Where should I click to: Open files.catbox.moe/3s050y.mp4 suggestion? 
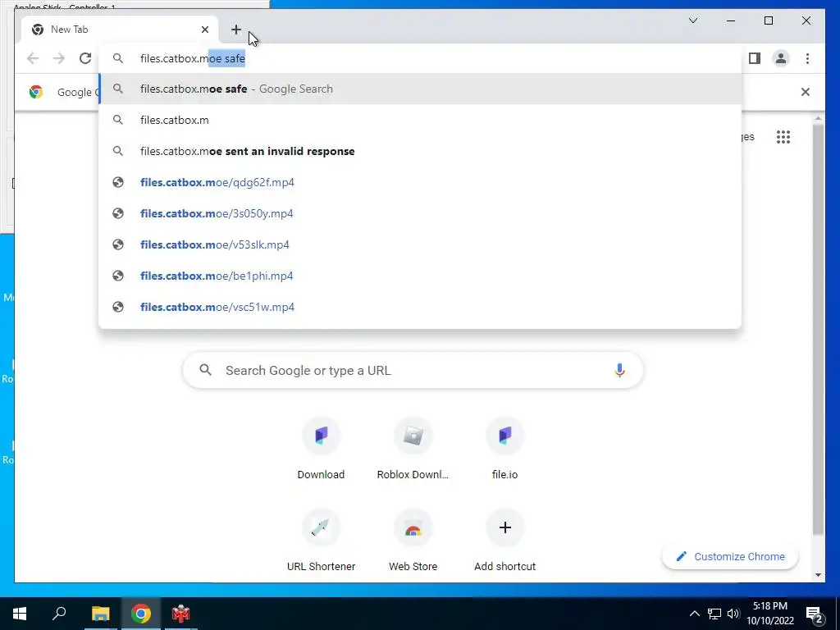[x=420, y=213]
